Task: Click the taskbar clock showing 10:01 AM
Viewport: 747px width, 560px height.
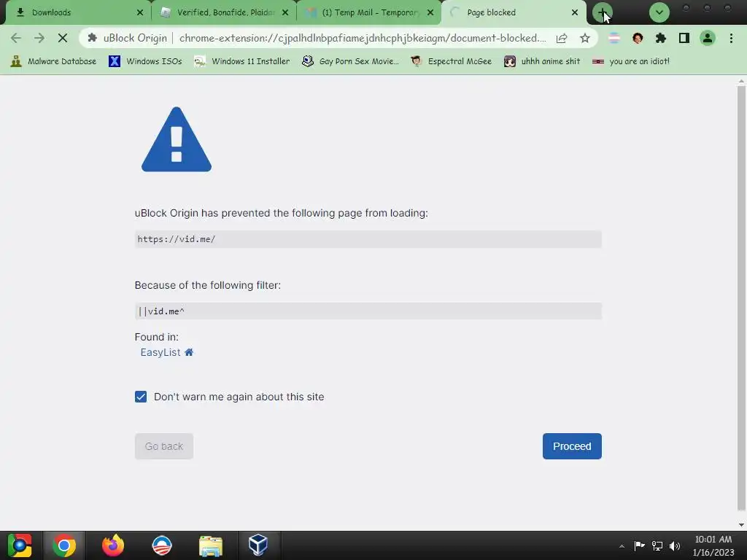Action: tap(713, 545)
